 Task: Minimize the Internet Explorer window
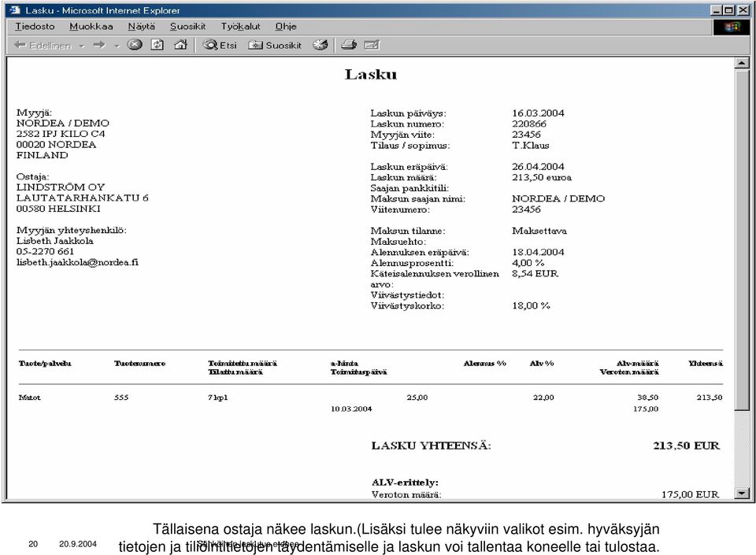click(717, 10)
